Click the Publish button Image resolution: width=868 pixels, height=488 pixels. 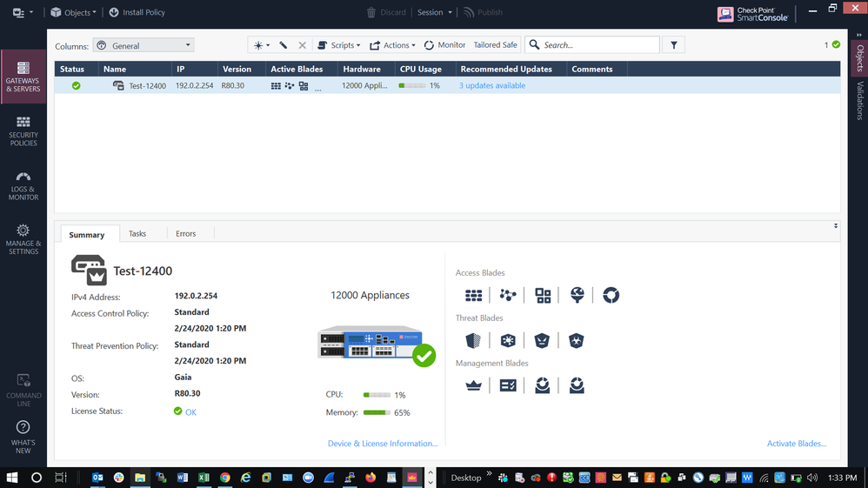tap(484, 12)
